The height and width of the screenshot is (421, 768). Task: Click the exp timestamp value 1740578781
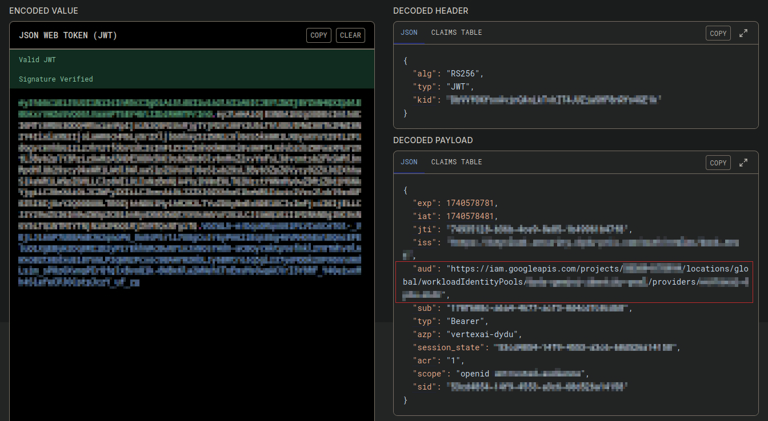pyautogui.click(x=471, y=203)
